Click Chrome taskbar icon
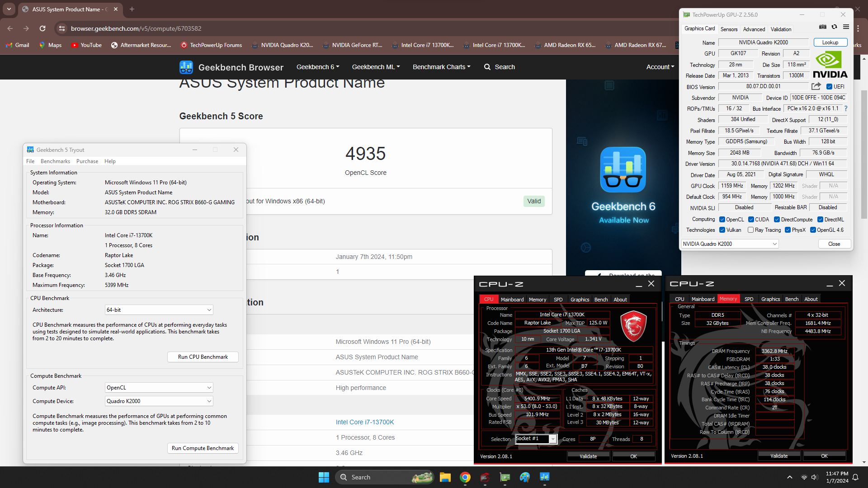This screenshot has height=488, width=868. [465, 477]
